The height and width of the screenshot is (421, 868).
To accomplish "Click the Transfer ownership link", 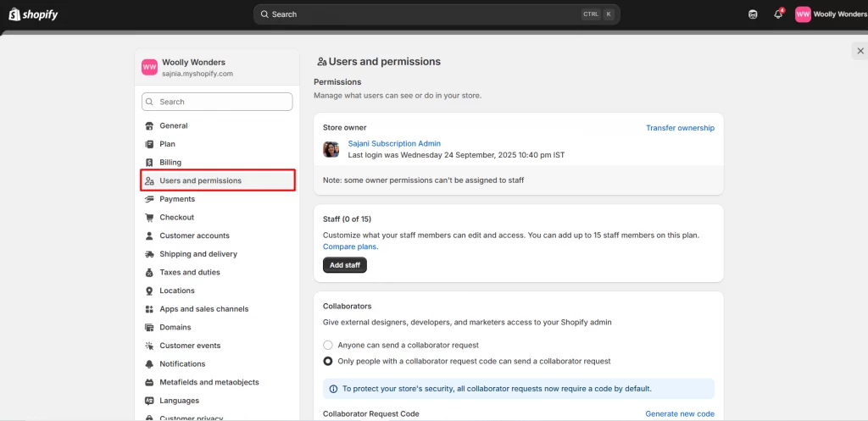I will [x=681, y=128].
